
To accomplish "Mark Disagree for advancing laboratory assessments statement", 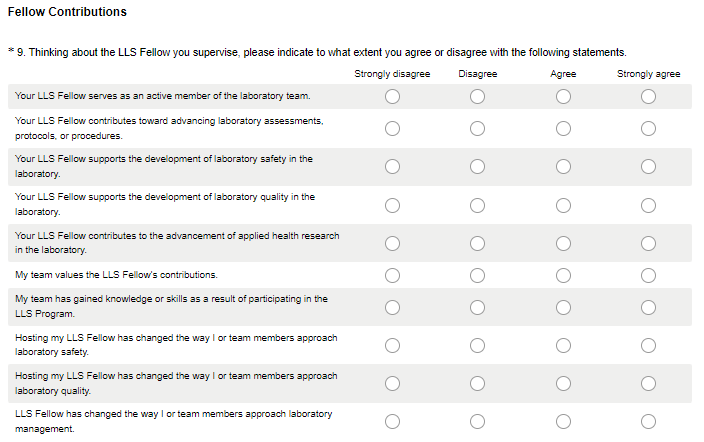I will (477, 128).
